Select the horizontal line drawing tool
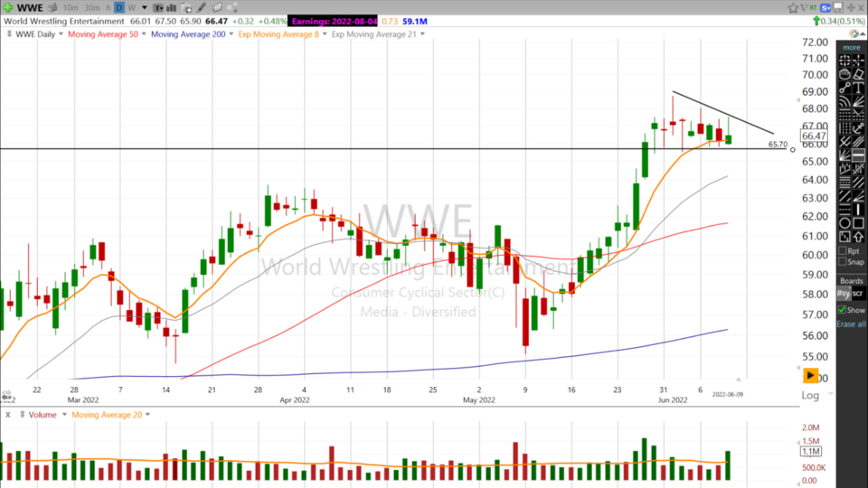The image size is (868, 488). click(x=859, y=155)
